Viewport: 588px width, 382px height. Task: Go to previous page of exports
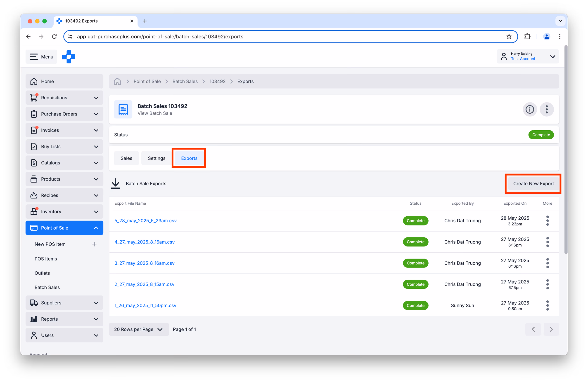533,329
